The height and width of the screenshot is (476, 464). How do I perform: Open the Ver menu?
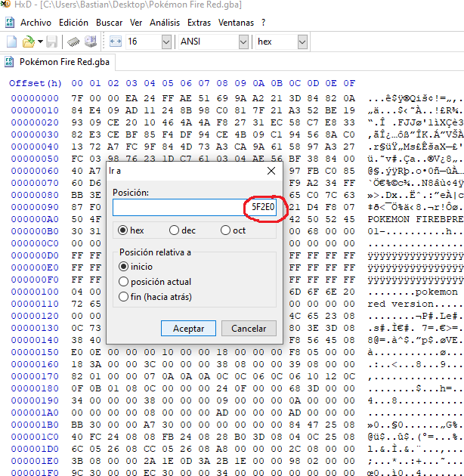136,23
